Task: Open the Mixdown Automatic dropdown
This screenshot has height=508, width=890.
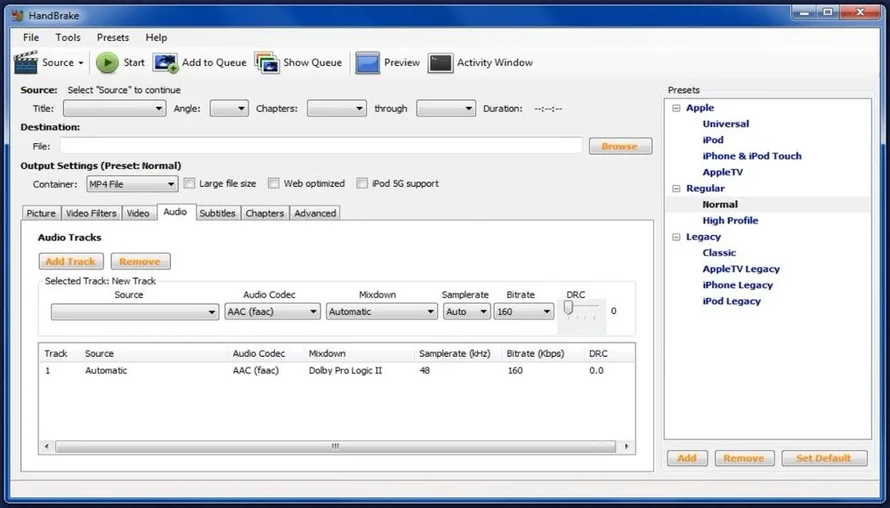Action: point(381,312)
